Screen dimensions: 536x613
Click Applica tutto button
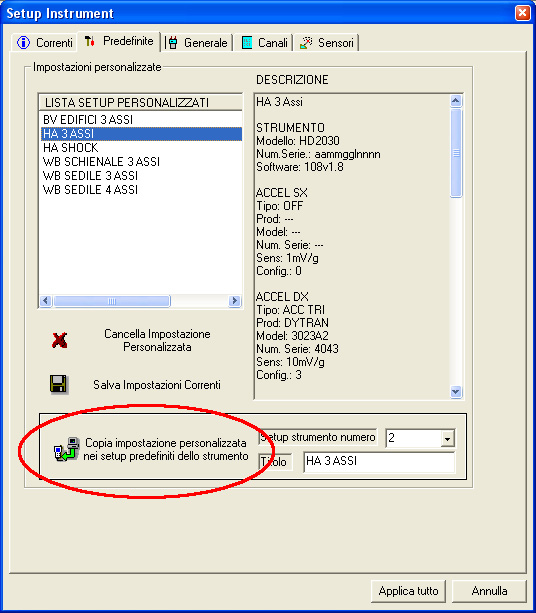pyautogui.click(x=408, y=591)
